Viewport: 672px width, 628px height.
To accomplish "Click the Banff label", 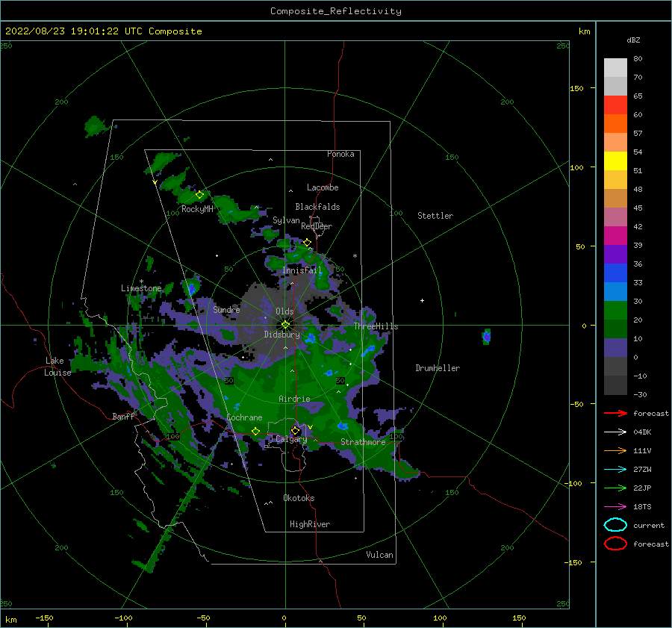I will point(123,417).
